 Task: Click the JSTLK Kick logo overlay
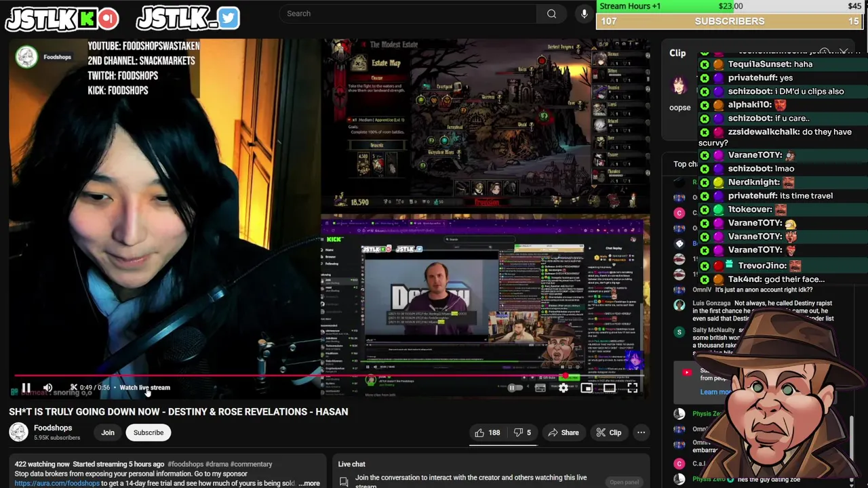(62, 19)
